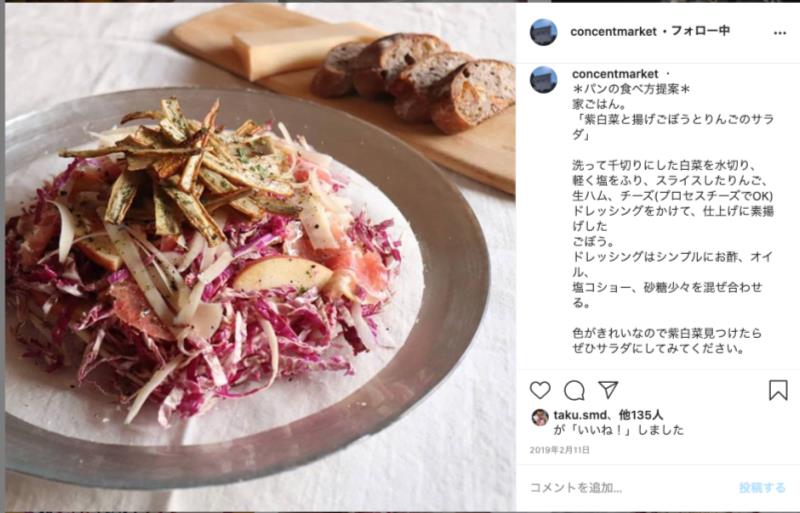Click the コメントを追加 comment field
The width and height of the screenshot is (800, 513).
tap(628, 487)
